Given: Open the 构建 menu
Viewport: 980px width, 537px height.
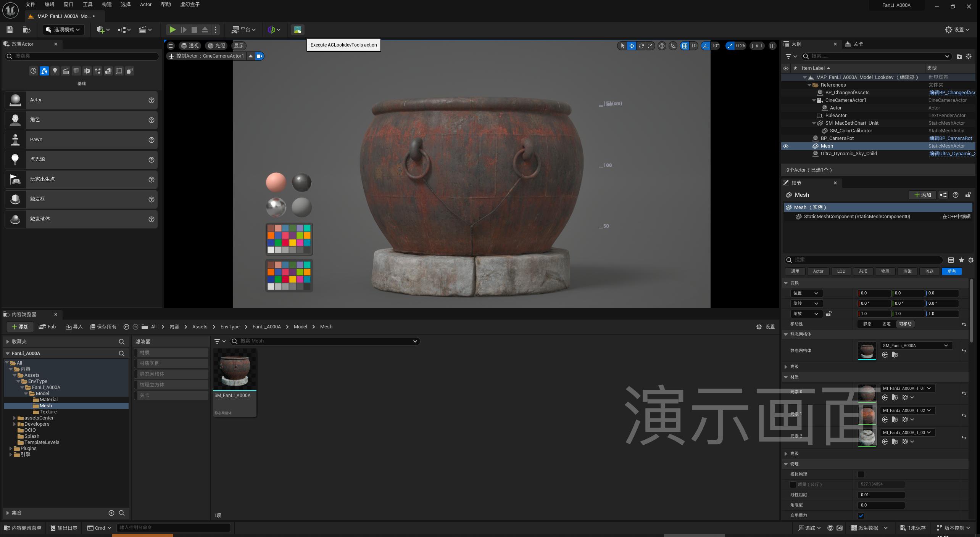Looking at the screenshot, I should (107, 5).
